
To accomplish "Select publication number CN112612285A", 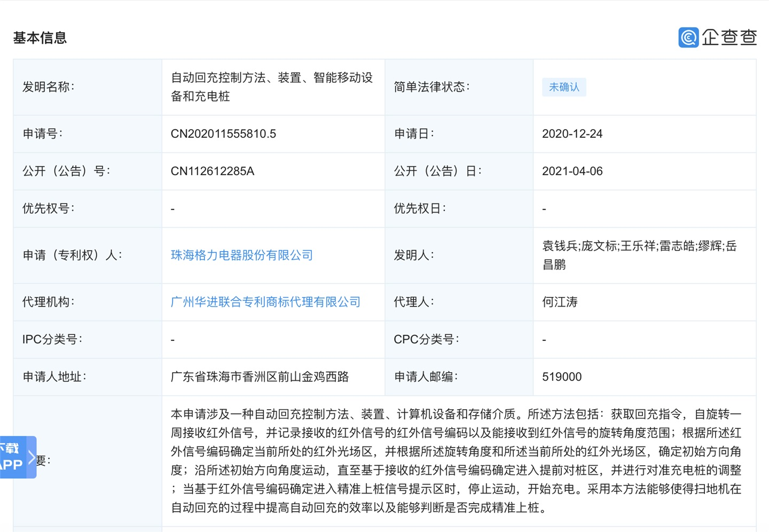I will coord(212,171).
